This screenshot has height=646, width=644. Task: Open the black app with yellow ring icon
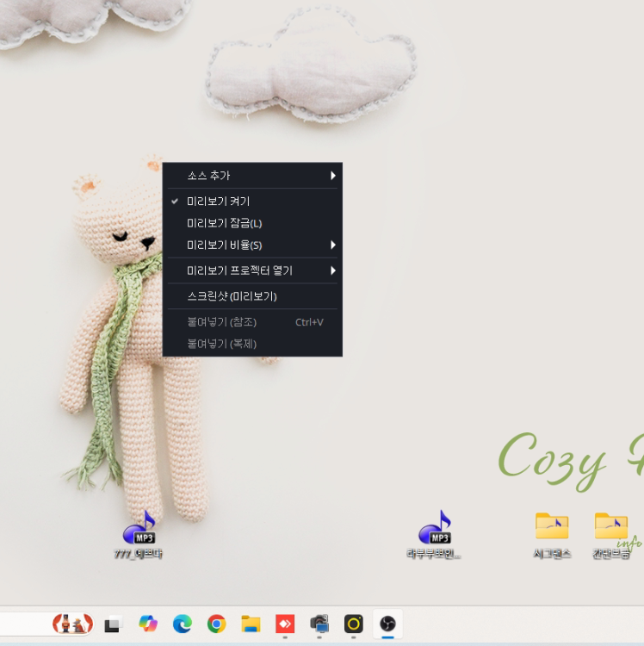(x=353, y=624)
